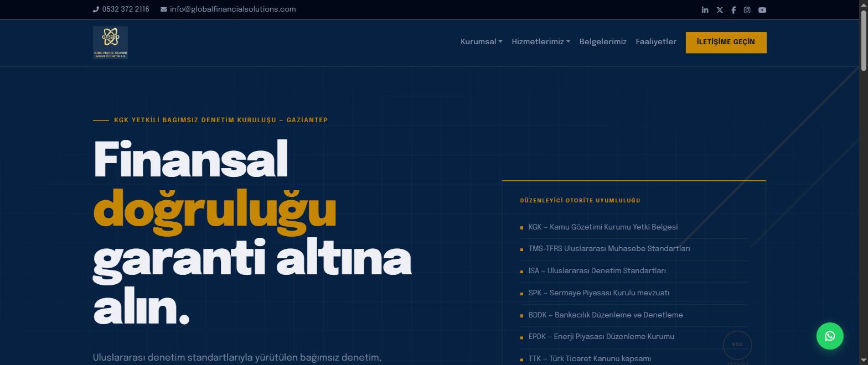Screen dimensions: 868x365
Task: Click 'KGK YETKİLİ BAĞIMSIZ DENETİM KURULUŞU' tagline
Action: coord(221,120)
